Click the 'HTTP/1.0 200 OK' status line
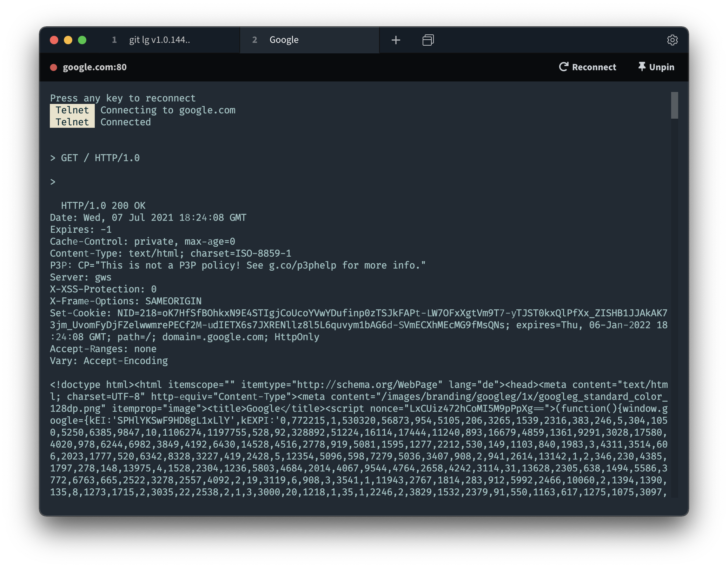This screenshot has width=728, height=568. tap(103, 206)
